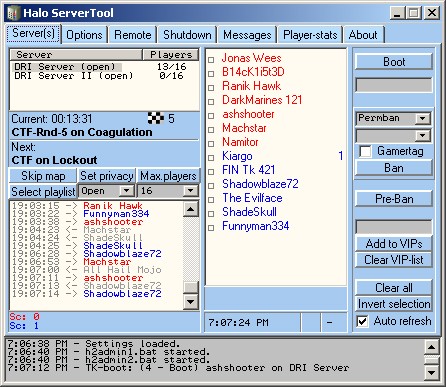
Task: Select the checkbox for The Evilface
Action: tap(211, 200)
